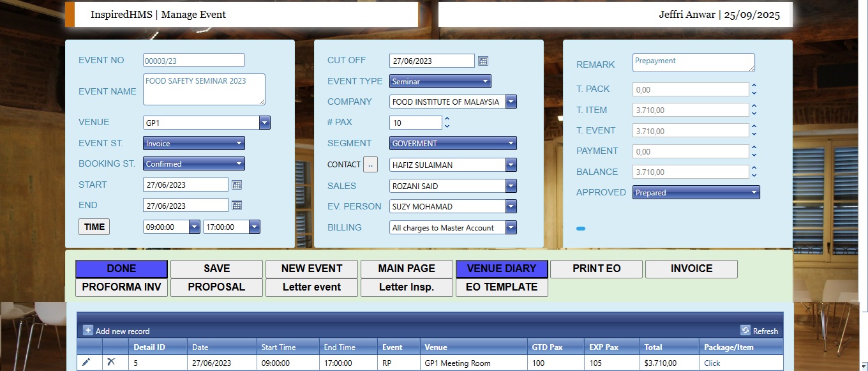Click the PROPOSAL button
Viewport: 868px width, 371px height.
[x=216, y=287]
